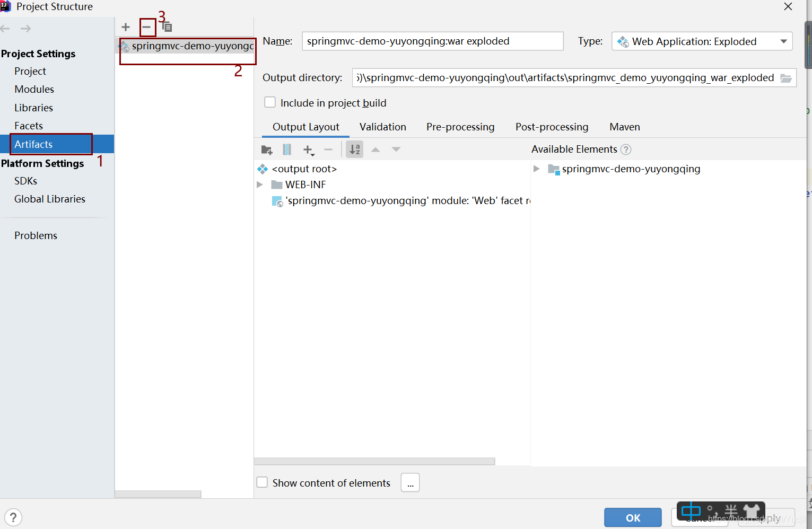Click the ellipsis button beside Show content
The image size is (812, 529).
(410, 482)
